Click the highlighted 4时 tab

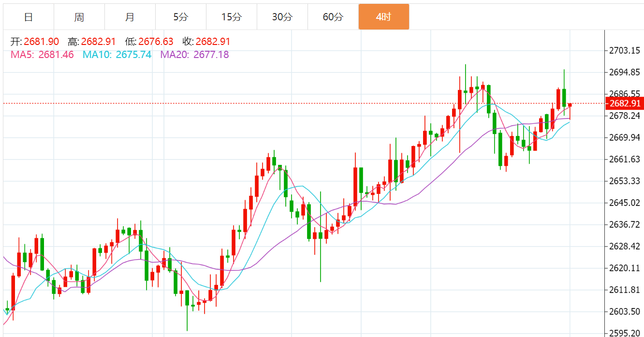click(384, 17)
